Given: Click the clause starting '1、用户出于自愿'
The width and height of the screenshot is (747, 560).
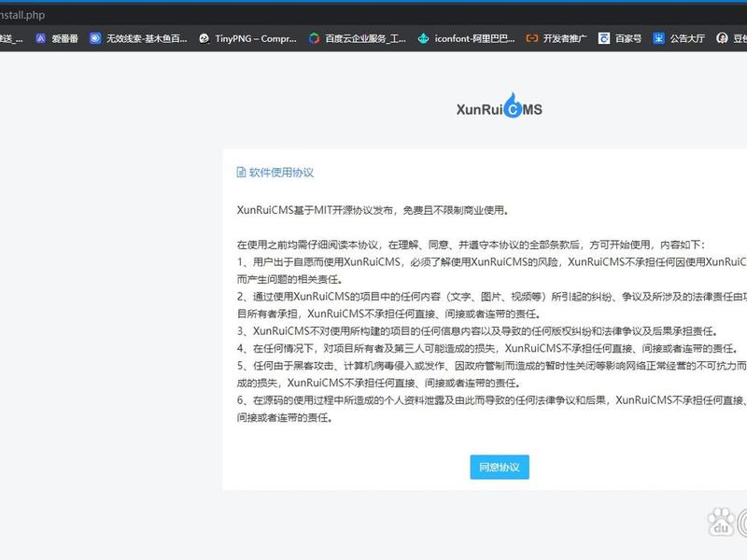Looking at the screenshot, I should (x=492, y=271).
